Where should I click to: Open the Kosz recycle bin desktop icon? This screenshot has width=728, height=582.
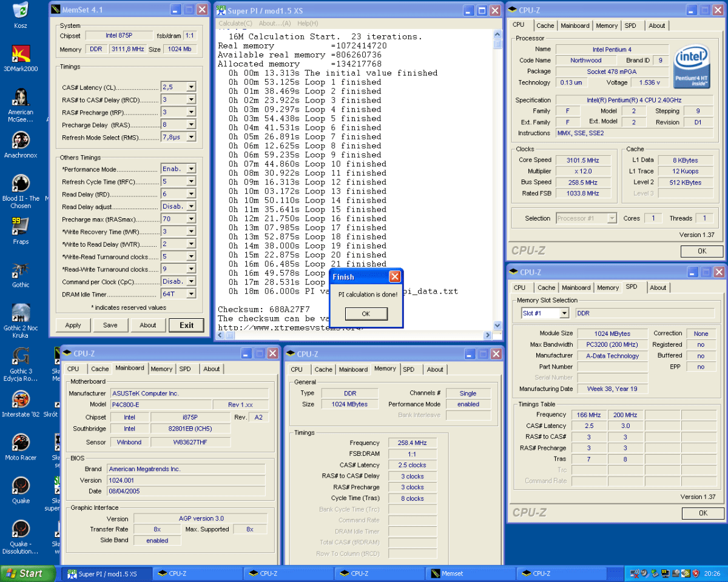point(20,15)
